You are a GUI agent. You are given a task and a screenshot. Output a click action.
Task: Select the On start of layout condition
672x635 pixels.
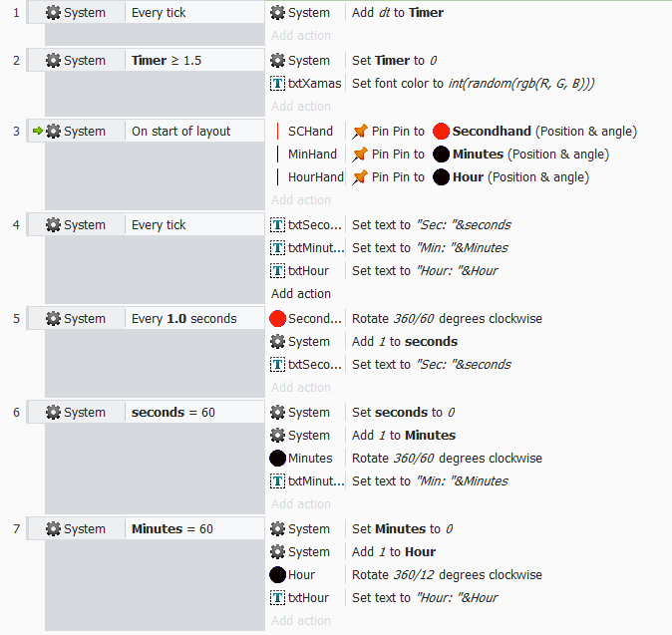(180, 132)
